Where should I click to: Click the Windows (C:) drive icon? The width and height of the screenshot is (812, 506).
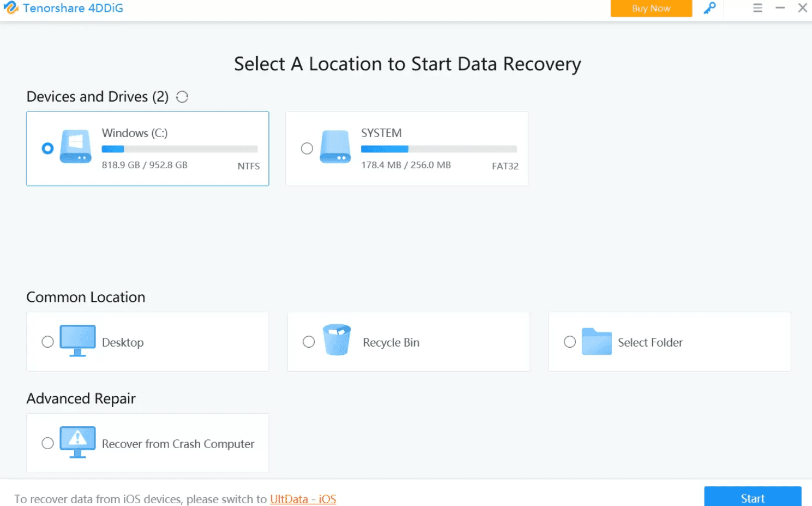(x=76, y=146)
